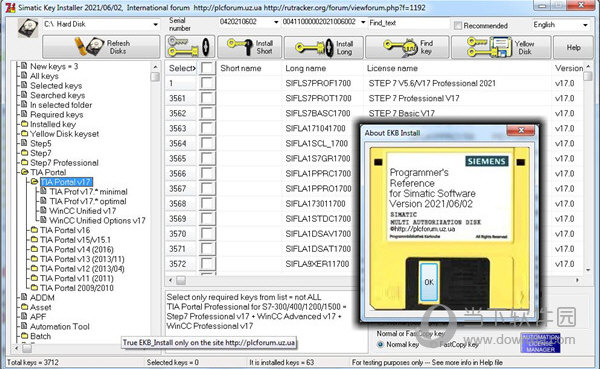Viewport: 600px width, 369px height.
Task: Select TIA Prof v17.* optimal item
Action: (x=88, y=201)
